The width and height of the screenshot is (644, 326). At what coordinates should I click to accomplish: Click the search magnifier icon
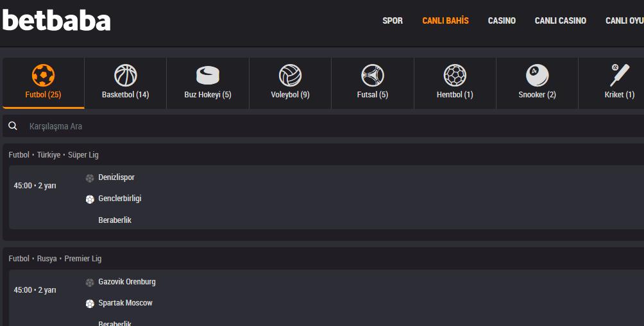click(x=13, y=126)
